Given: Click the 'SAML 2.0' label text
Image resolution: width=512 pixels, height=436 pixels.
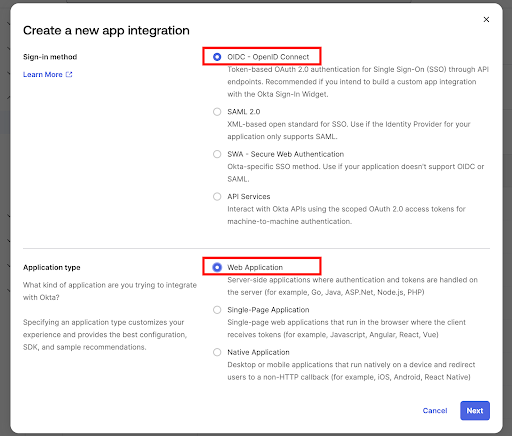Looking at the screenshot, I should pyautogui.click(x=244, y=112).
